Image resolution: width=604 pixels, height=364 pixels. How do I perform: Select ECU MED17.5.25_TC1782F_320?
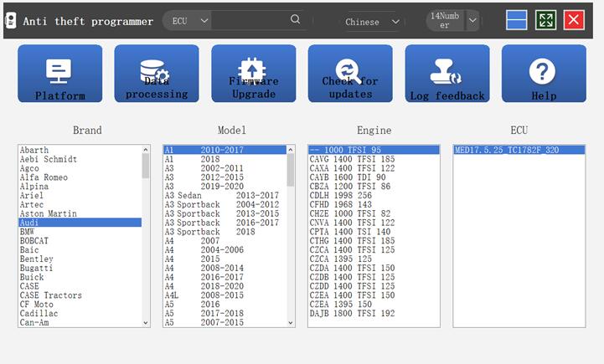[519, 150]
